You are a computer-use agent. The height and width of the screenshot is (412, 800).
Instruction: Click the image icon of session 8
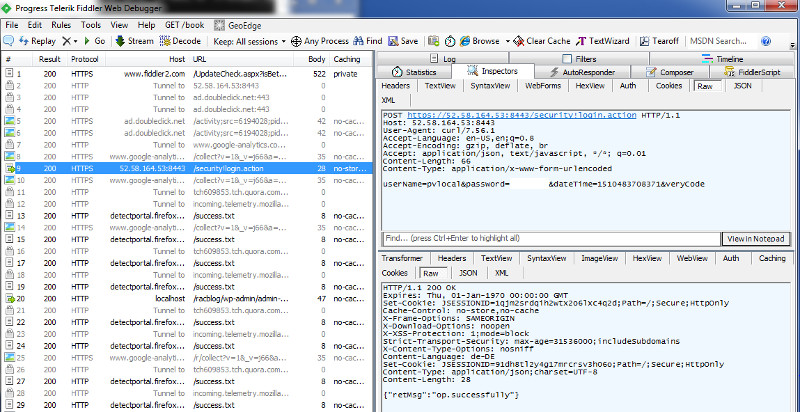point(10,157)
